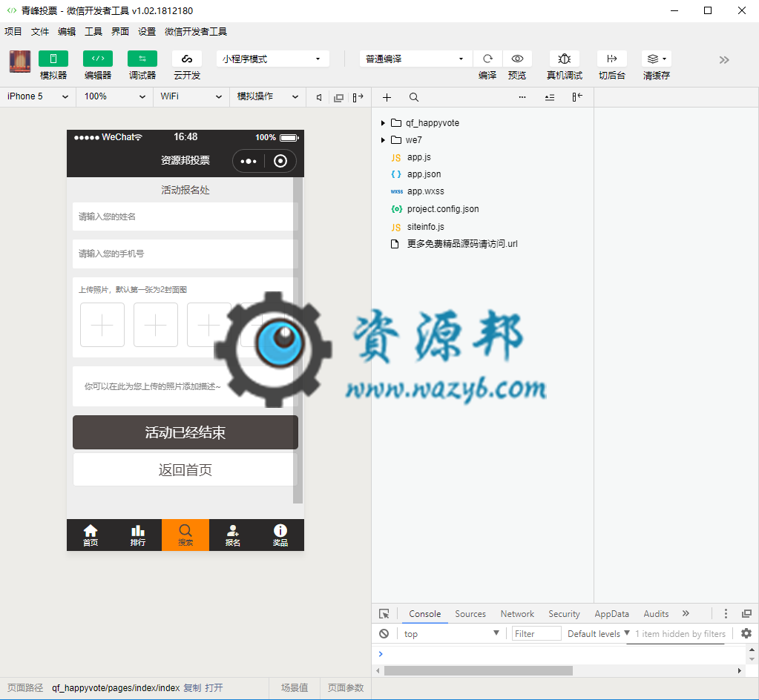Viewport: 759px width, 700px height.
Task: Click the name input field 请输入您的姓名
Action: 185,217
